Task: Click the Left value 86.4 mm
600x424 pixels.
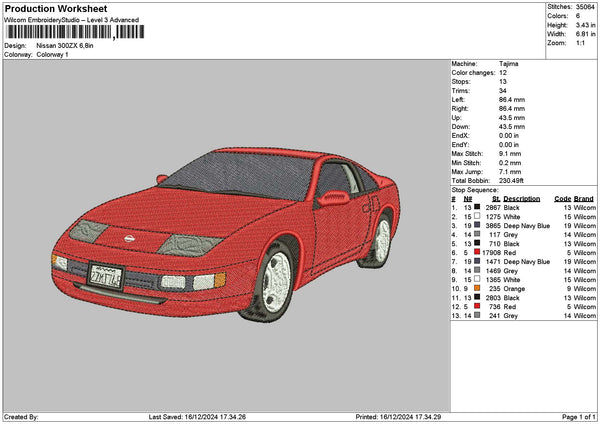Action: click(512, 99)
